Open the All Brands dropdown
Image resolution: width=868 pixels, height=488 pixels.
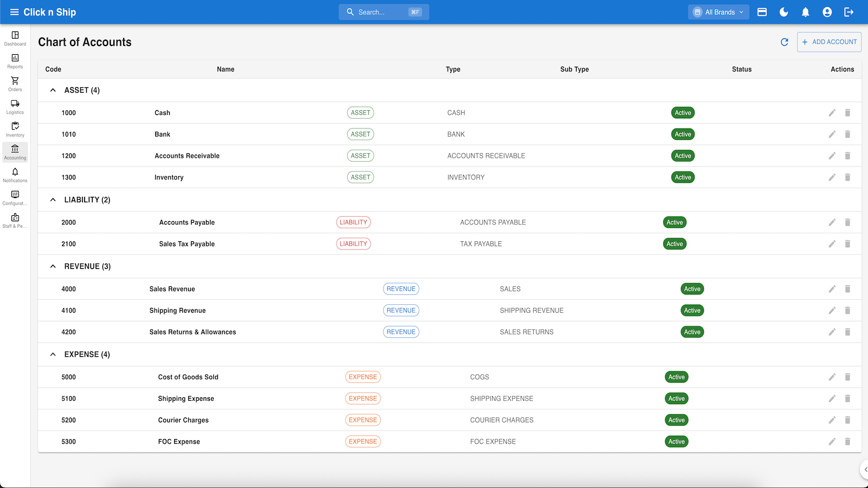click(x=718, y=12)
